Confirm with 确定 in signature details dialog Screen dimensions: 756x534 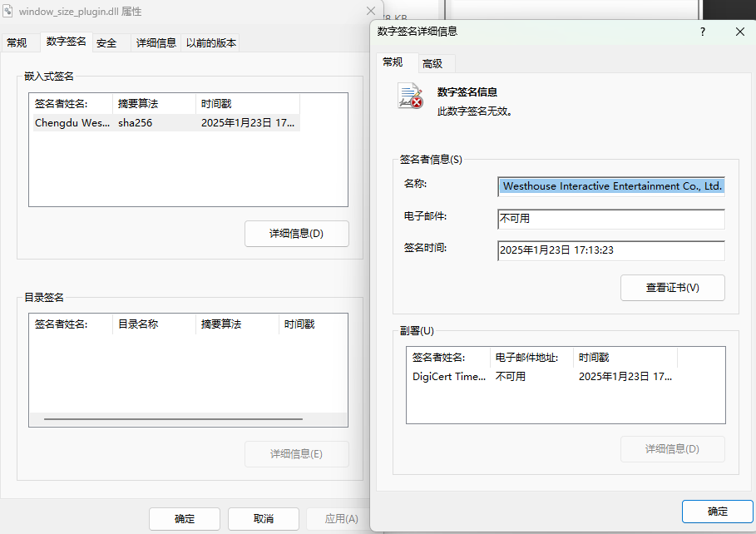pos(718,512)
